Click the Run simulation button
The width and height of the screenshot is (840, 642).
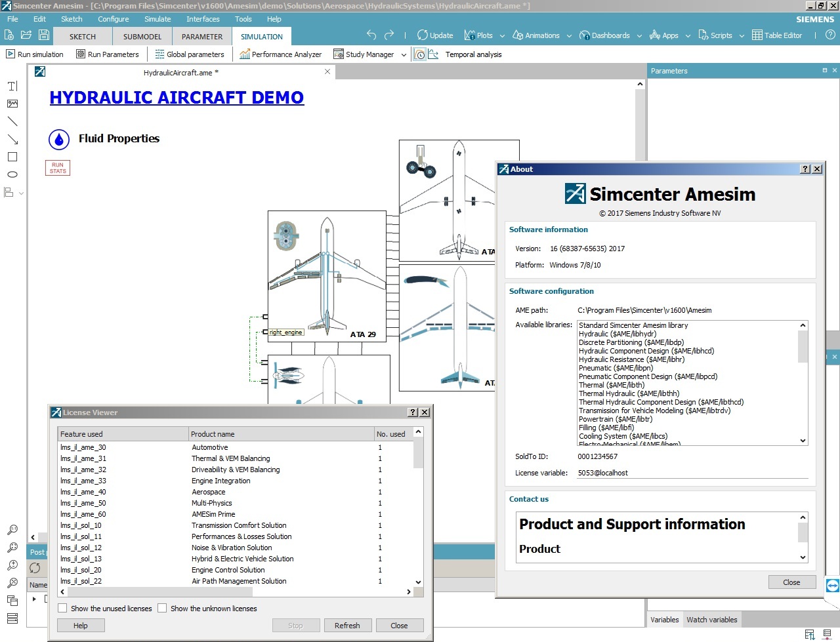(x=35, y=54)
